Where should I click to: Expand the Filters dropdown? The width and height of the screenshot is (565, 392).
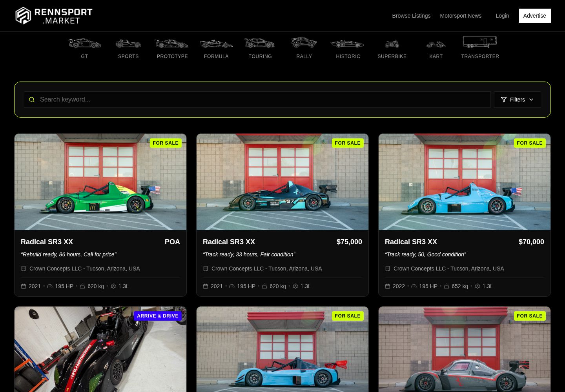tap(517, 100)
